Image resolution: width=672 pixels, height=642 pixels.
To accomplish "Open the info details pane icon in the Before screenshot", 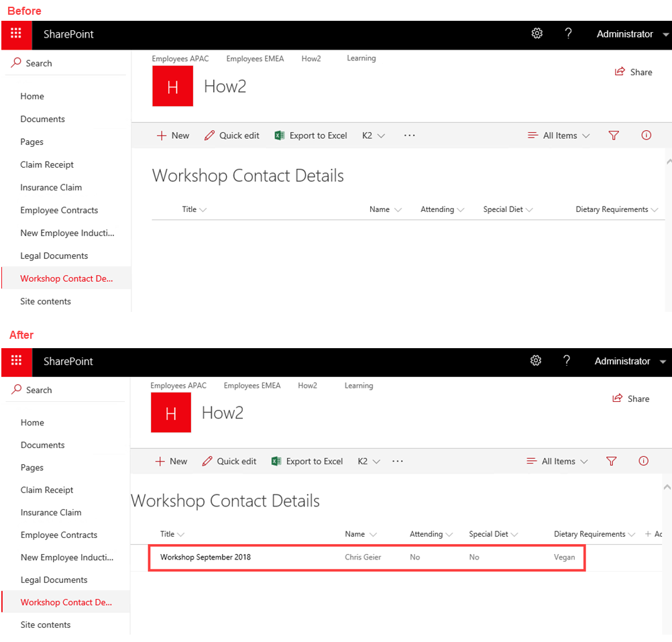I will point(646,136).
